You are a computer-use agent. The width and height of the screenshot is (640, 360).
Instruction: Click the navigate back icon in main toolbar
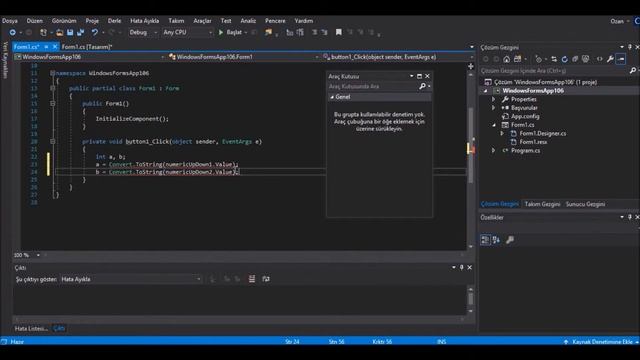tap(12, 32)
